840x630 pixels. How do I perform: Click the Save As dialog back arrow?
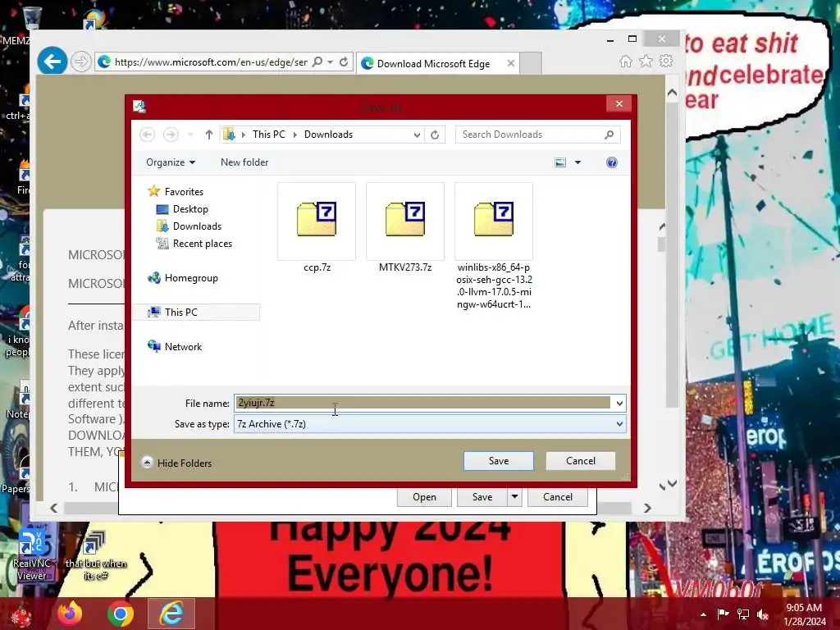148,135
